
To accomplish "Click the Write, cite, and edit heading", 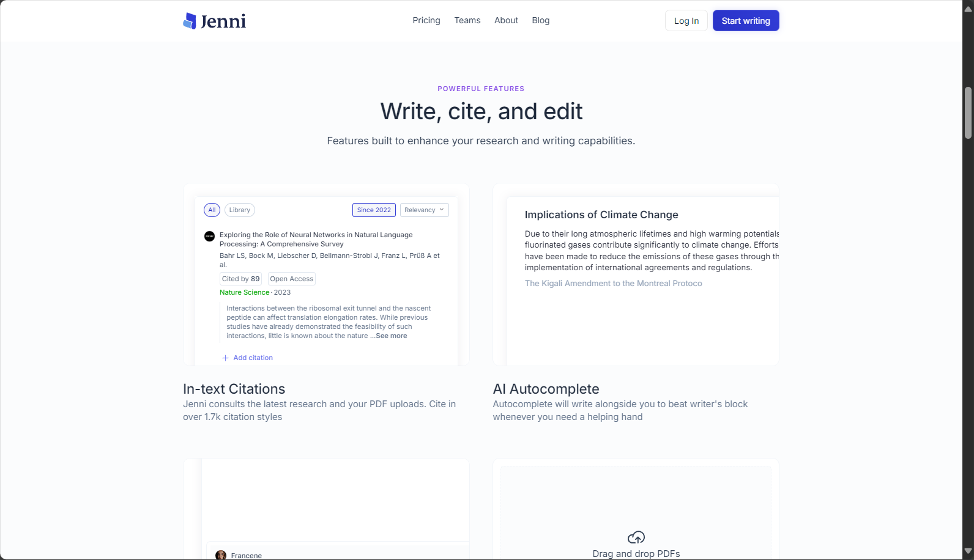I will (481, 111).
